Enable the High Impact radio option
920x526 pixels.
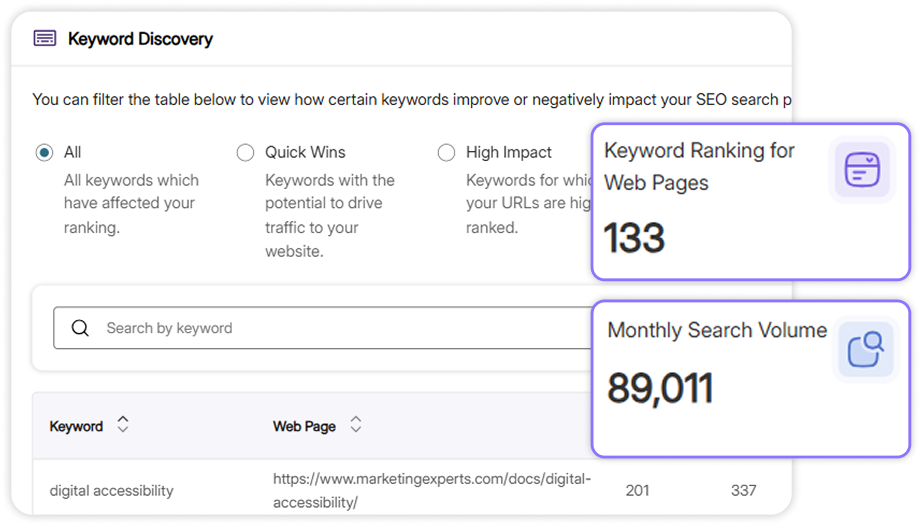446,153
